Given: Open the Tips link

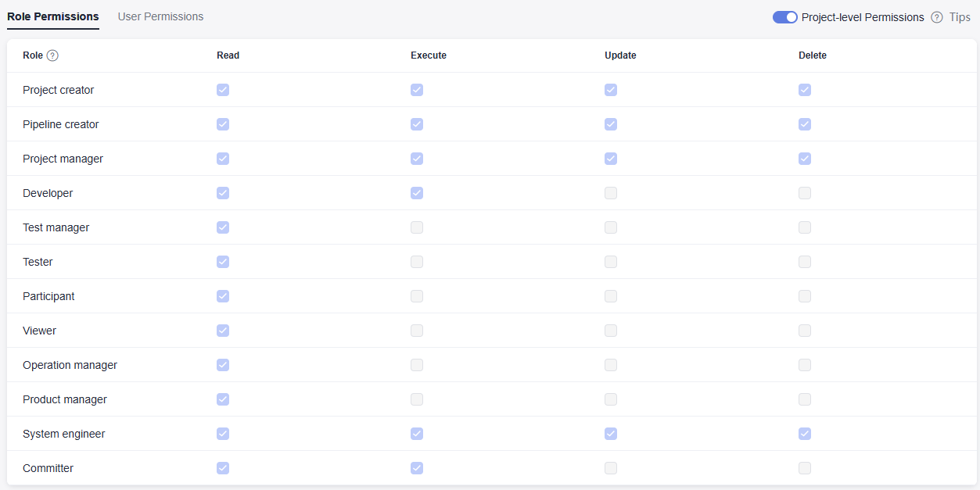Looking at the screenshot, I should pos(960,17).
